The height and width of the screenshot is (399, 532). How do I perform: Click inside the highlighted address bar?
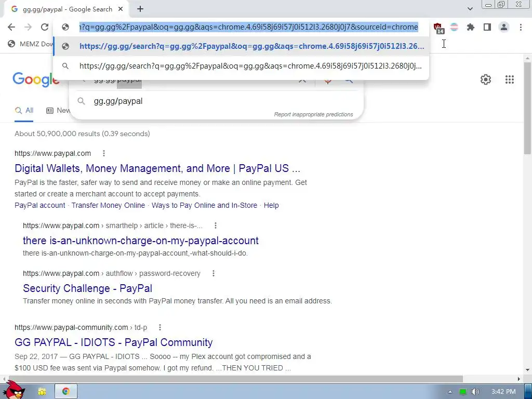click(x=248, y=27)
